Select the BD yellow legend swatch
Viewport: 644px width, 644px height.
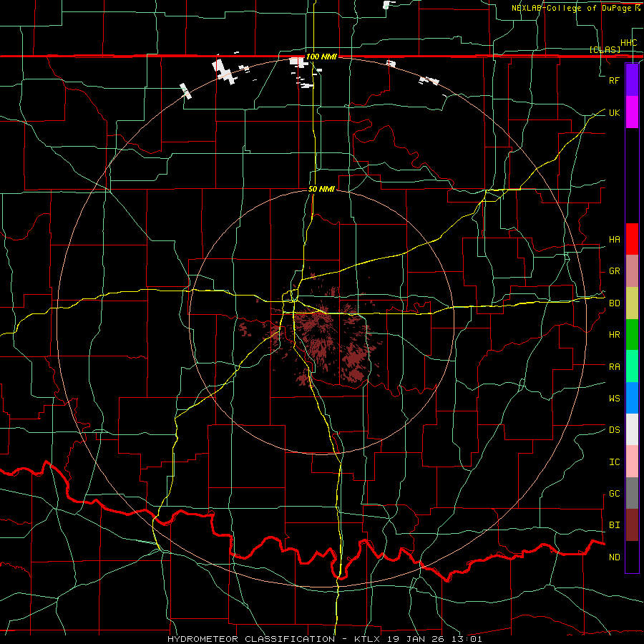[632, 303]
